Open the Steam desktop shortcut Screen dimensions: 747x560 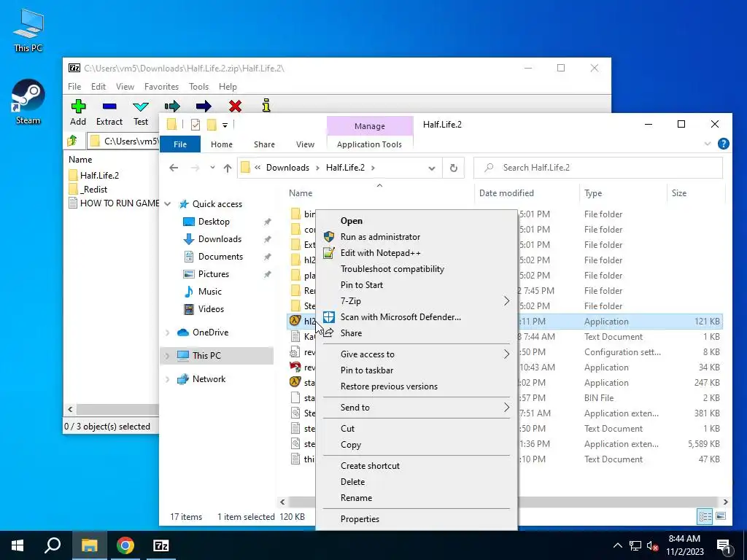click(28, 102)
